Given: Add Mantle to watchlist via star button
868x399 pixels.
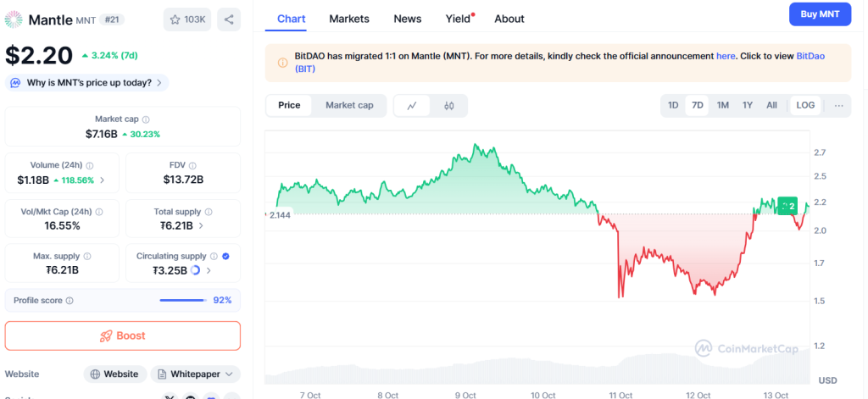Looking at the screenshot, I should pos(186,19).
